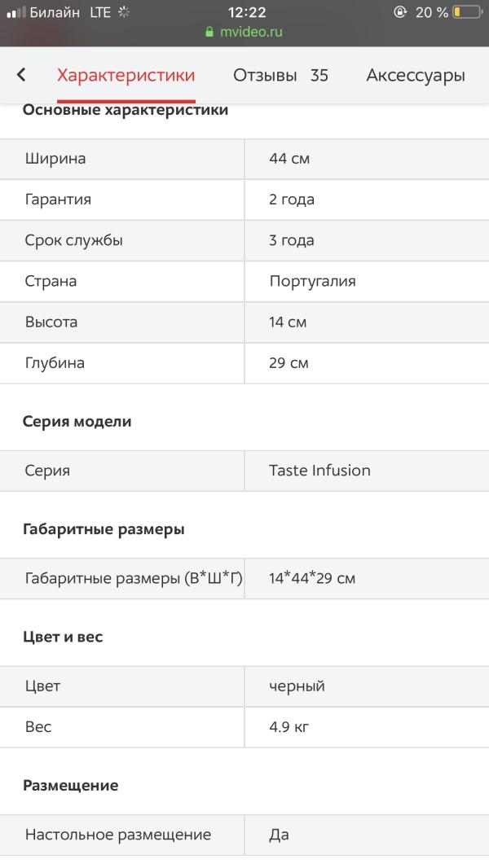The width and height of the screenshot is (489, 868).
Task: Tap the back arrow chevron
Action: pos(21,75)
